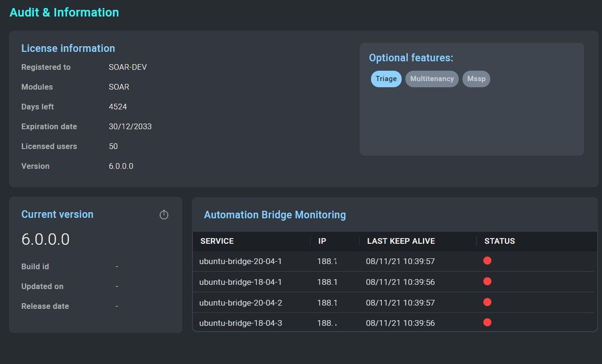Sort by LAST KEEP ALIVE column header
Screen dimensions: 602x364
(401, 241)
